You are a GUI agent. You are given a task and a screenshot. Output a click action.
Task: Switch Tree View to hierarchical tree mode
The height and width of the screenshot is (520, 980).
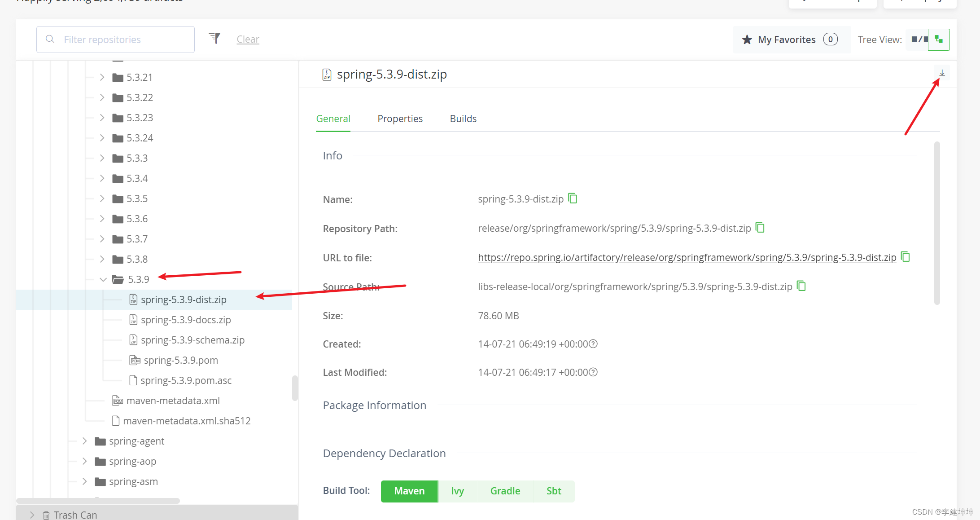939,40
